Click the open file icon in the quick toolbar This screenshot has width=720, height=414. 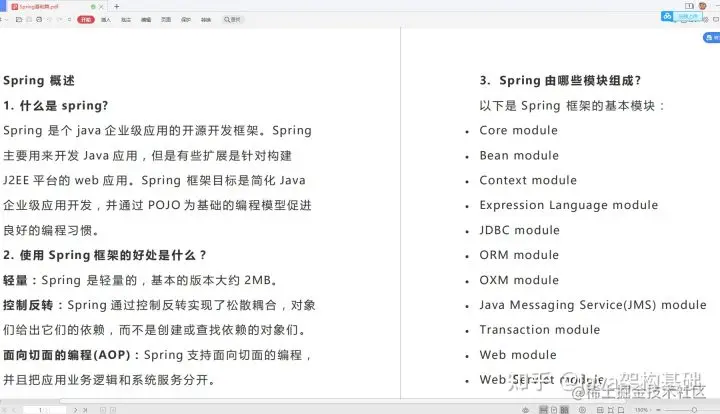19,20
